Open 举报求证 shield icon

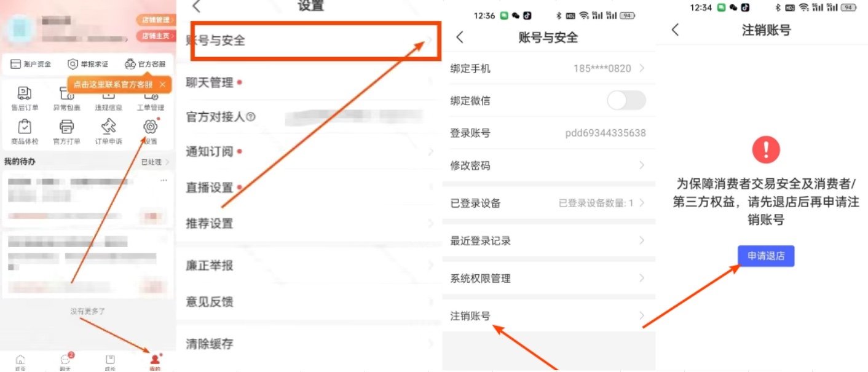73,64
